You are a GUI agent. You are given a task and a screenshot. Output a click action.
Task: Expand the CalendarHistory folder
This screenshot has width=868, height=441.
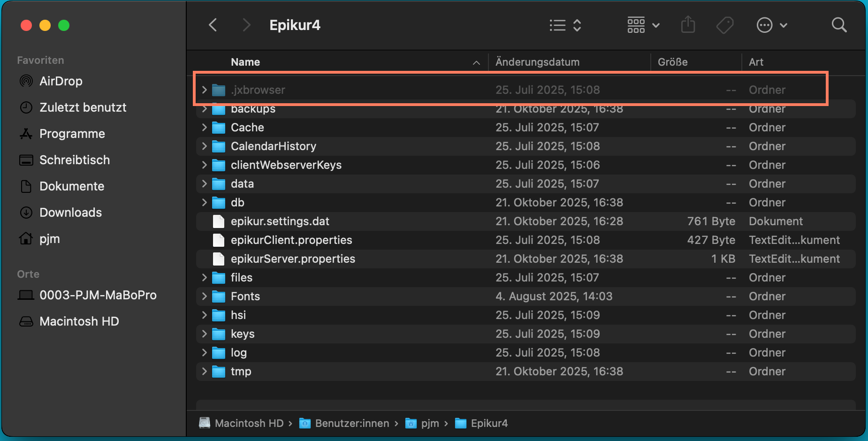[x=204, y=146]
